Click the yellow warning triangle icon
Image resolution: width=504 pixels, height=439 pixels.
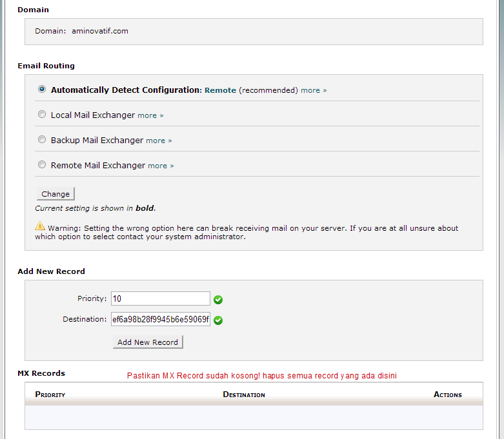[40, 226]
